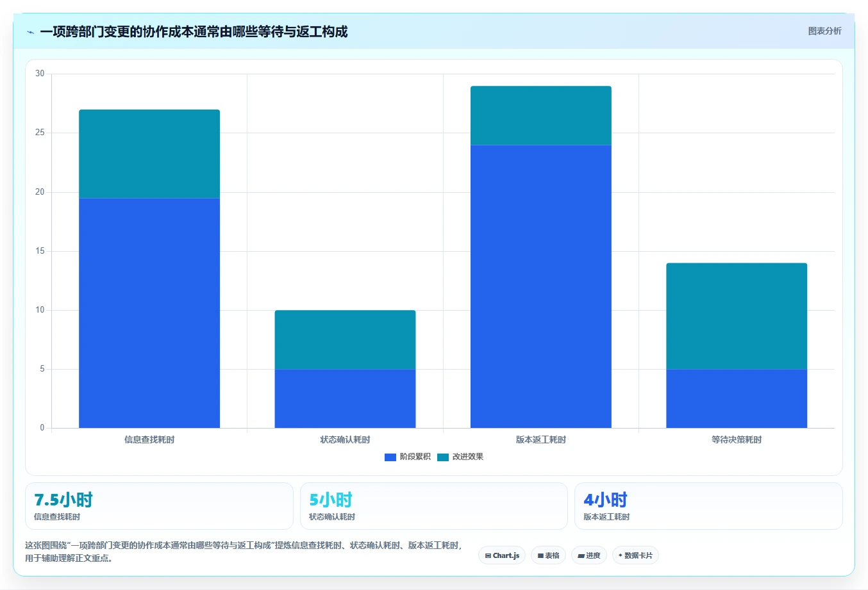
Task: Open the 7.5小时 stat card
Action: pos(159,506)
